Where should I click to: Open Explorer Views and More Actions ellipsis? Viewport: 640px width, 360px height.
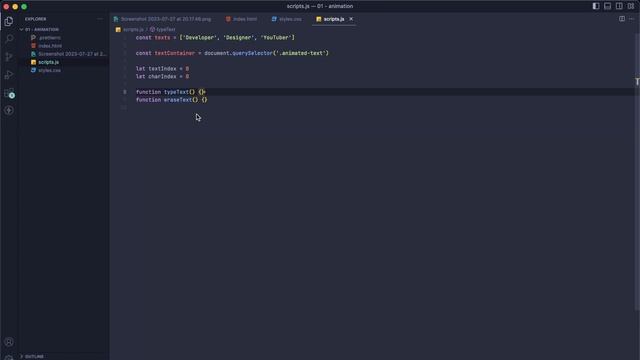coord(100,19)
